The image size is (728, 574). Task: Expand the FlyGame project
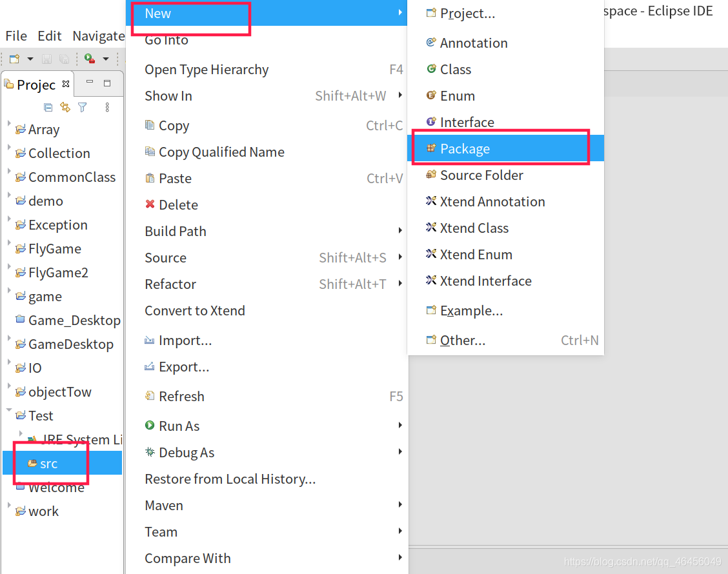click(9, 242)
